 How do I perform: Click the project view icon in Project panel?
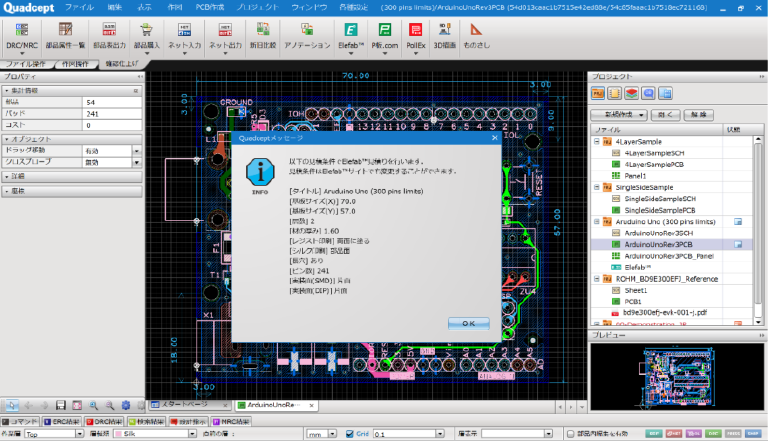[x=598, y=93]
